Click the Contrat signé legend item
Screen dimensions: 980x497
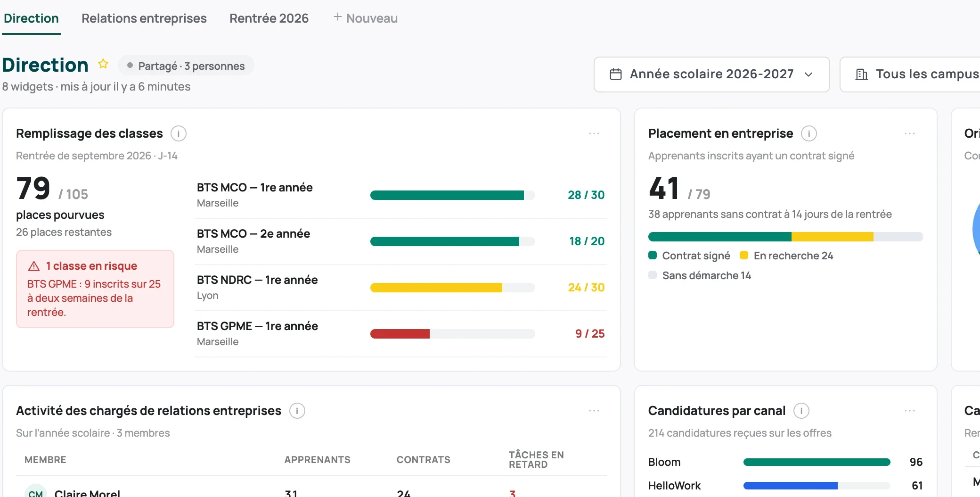pos(689,256)
